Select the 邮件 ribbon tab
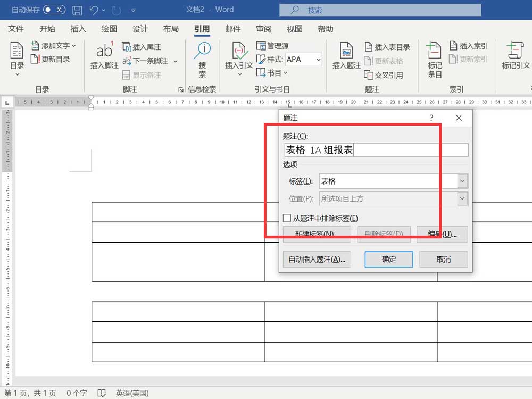The image size is (532, 399). (x=233, y=29)
